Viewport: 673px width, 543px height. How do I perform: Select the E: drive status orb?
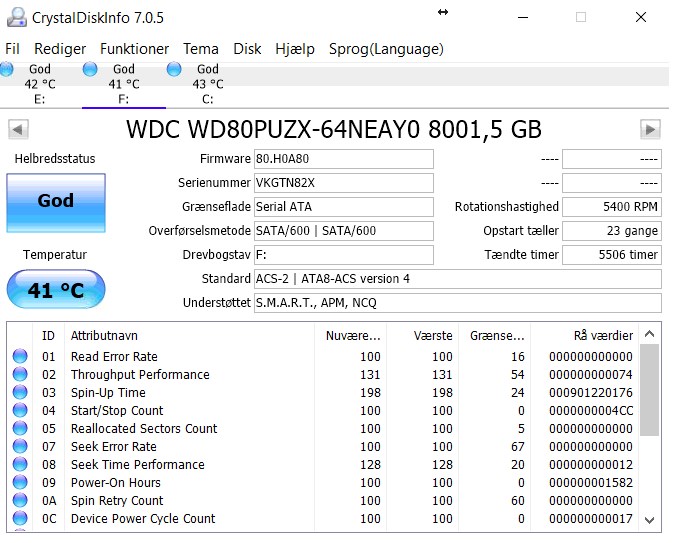coord(6,69)
